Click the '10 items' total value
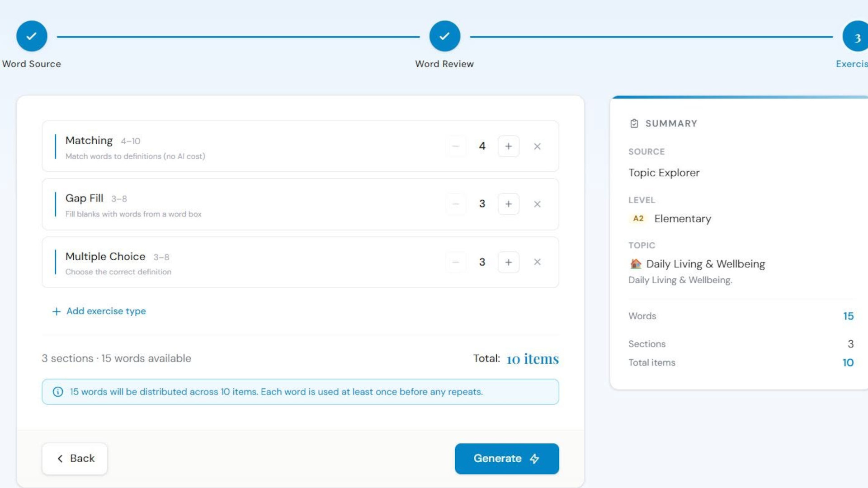Image resolution: width=868 pixels, height=488 pixels. pyautogui.click(x=533, y=359)
